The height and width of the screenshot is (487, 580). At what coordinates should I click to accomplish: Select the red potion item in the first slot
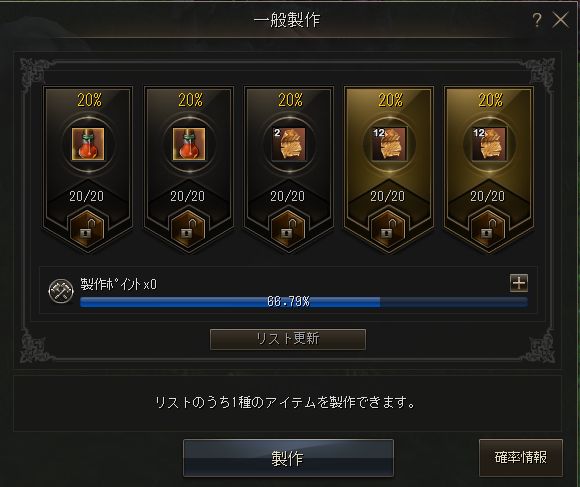[x=88, y=144]
